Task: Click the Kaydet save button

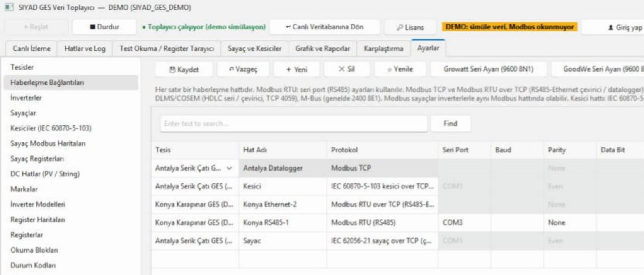Action: (x=184, y=69)
